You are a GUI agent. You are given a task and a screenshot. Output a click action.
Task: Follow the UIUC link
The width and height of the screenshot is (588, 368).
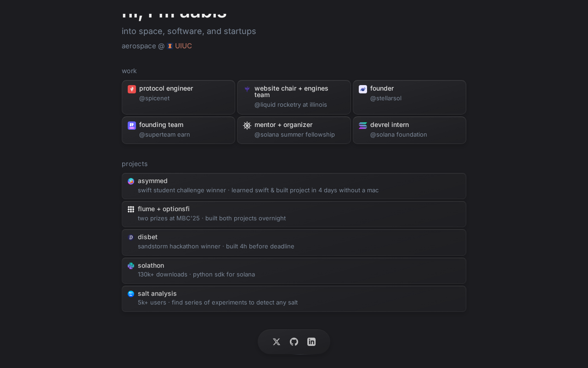183,46
